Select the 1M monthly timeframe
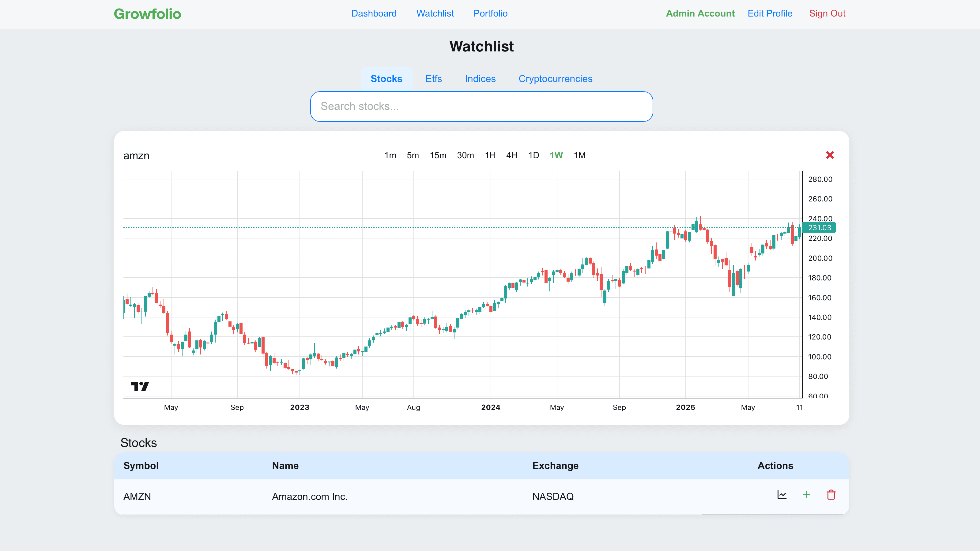This screenshot has height=551, width=980. 579,155
